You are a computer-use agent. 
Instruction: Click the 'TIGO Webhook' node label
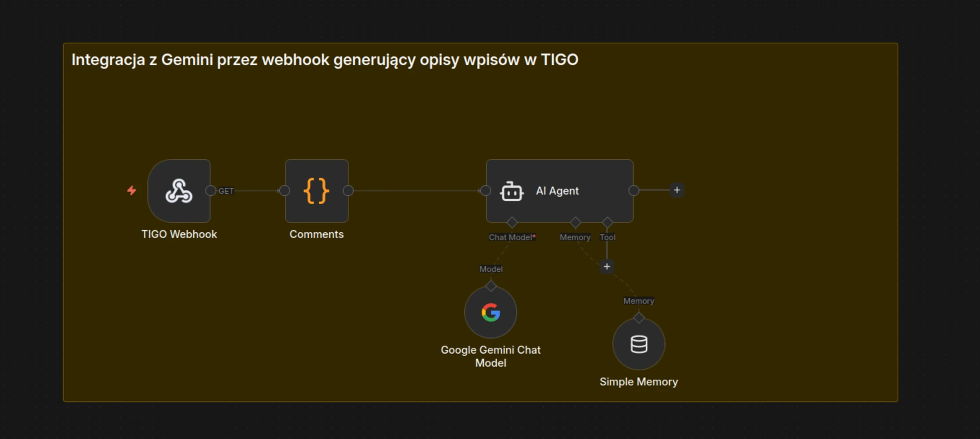coord(179,234)
